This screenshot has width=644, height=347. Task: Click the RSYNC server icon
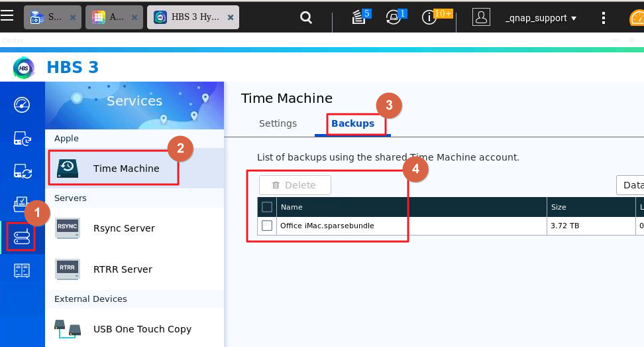[x=68, y=228]
